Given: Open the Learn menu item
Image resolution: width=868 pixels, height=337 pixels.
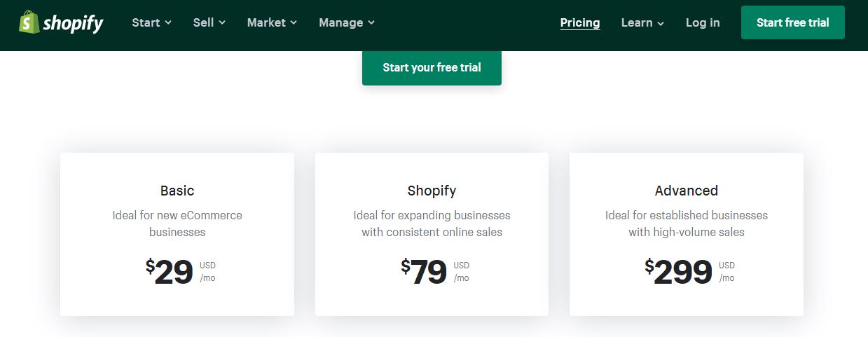Looking at the screenshot, I should [642, 22].
